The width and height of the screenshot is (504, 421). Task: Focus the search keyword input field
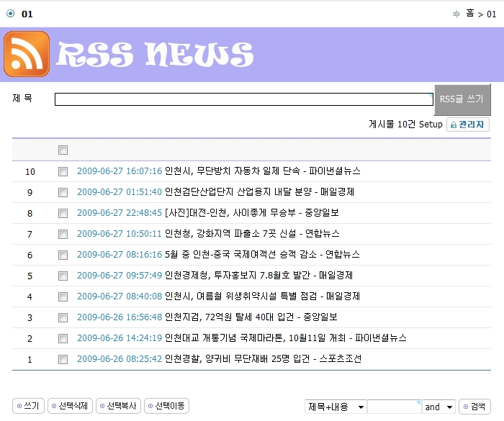pyautogui.click(x=395, y=407)
